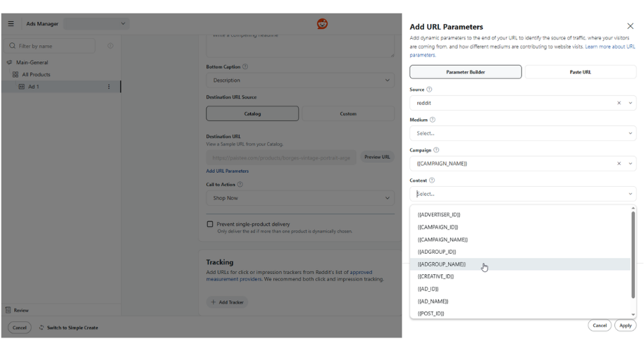This screenshot has width=644, height=351.
Task: Choose {{CAMPAIGN_NAME}} option in the Content list
Action: point(520,240)
